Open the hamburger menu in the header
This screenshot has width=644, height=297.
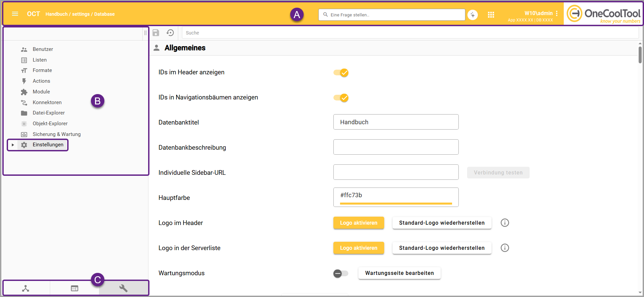(15, 14)
